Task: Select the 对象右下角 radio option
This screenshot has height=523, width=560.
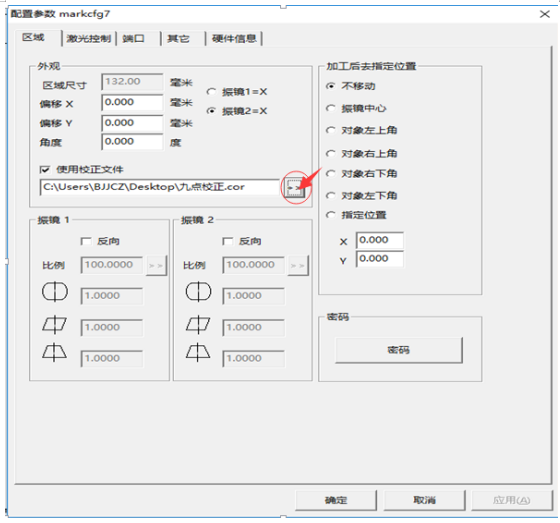Action: click(331, 174)
